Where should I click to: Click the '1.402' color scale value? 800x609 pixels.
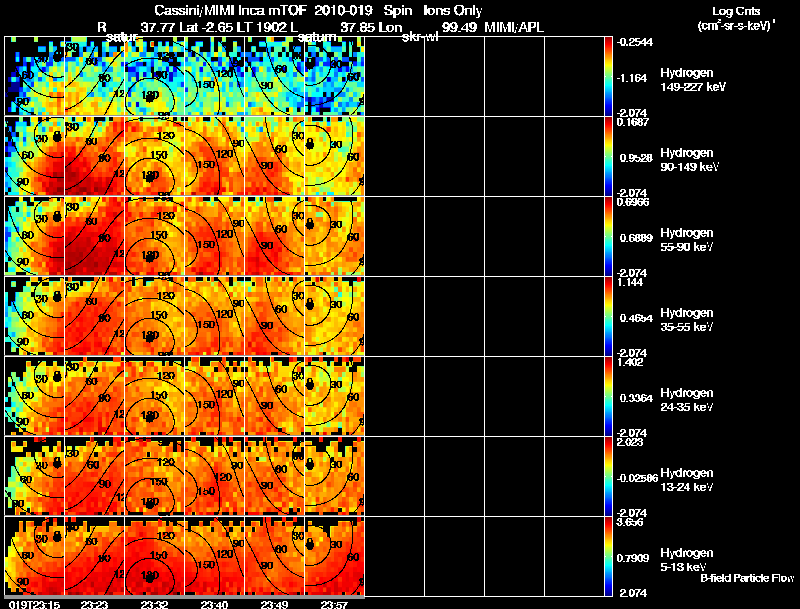pos(630,362)
